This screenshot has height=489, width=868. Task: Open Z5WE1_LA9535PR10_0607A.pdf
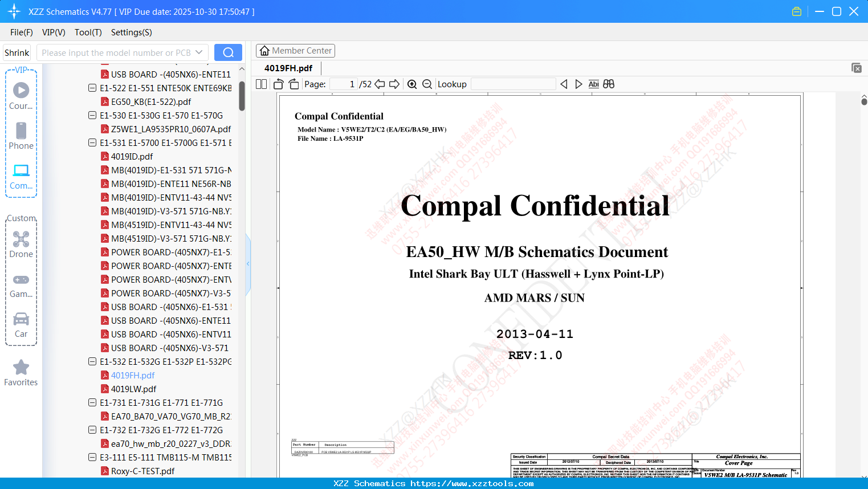point(166,129)
